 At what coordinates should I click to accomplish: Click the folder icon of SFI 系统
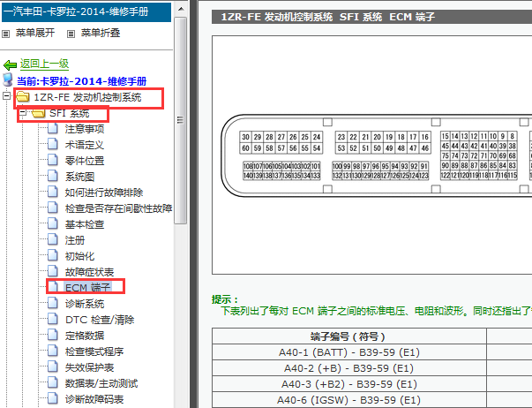(38, 113)
